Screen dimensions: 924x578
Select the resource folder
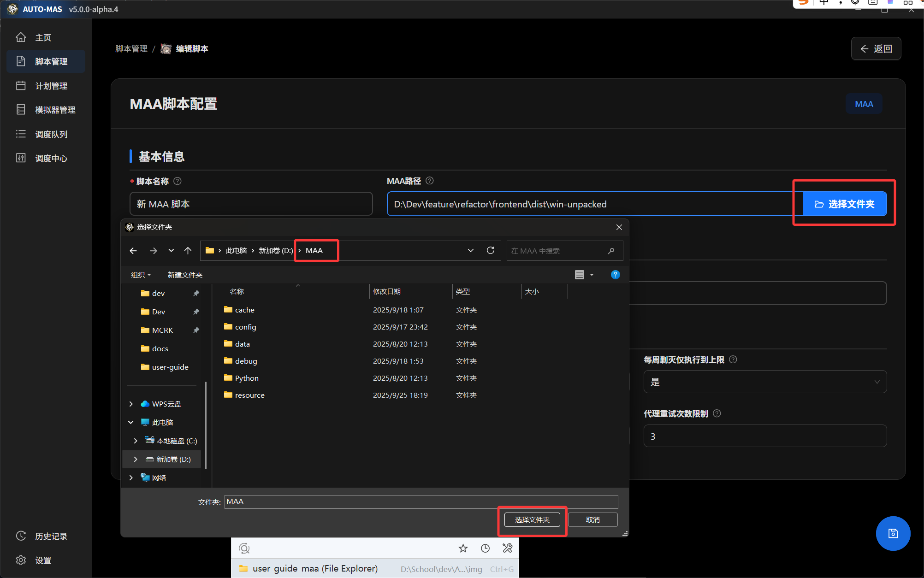coord(249,395)
